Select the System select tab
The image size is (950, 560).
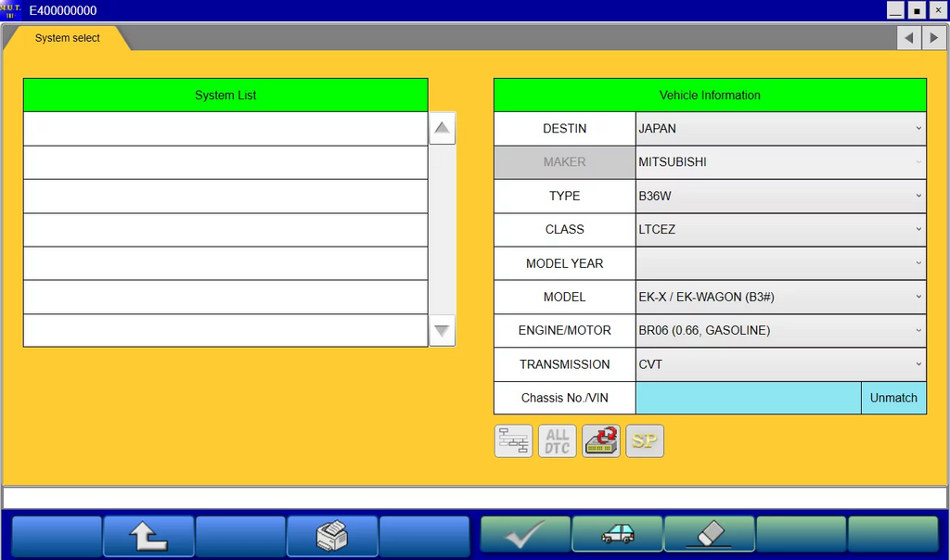(68, 38)
